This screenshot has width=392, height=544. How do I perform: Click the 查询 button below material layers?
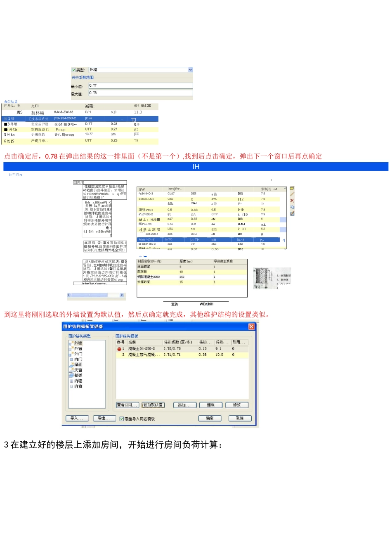click(x=175, y=304)
